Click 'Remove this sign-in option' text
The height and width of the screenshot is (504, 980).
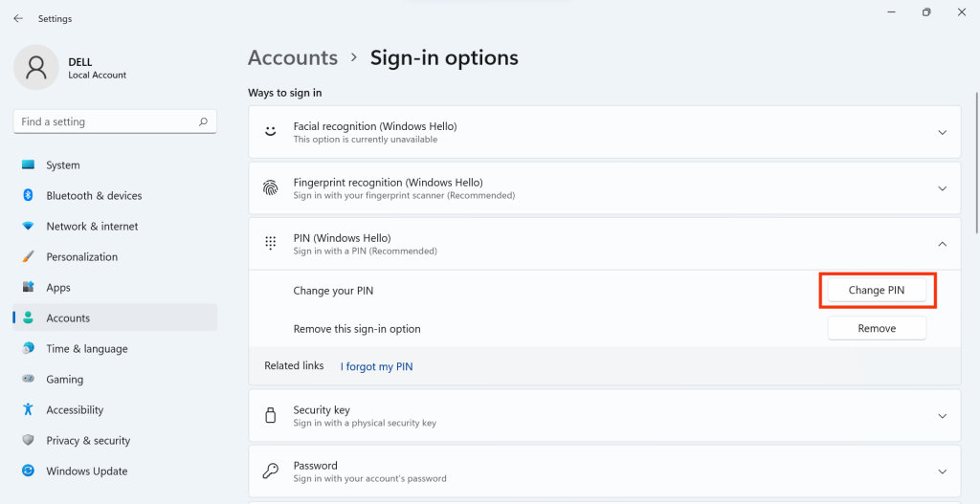coord(357,328)
